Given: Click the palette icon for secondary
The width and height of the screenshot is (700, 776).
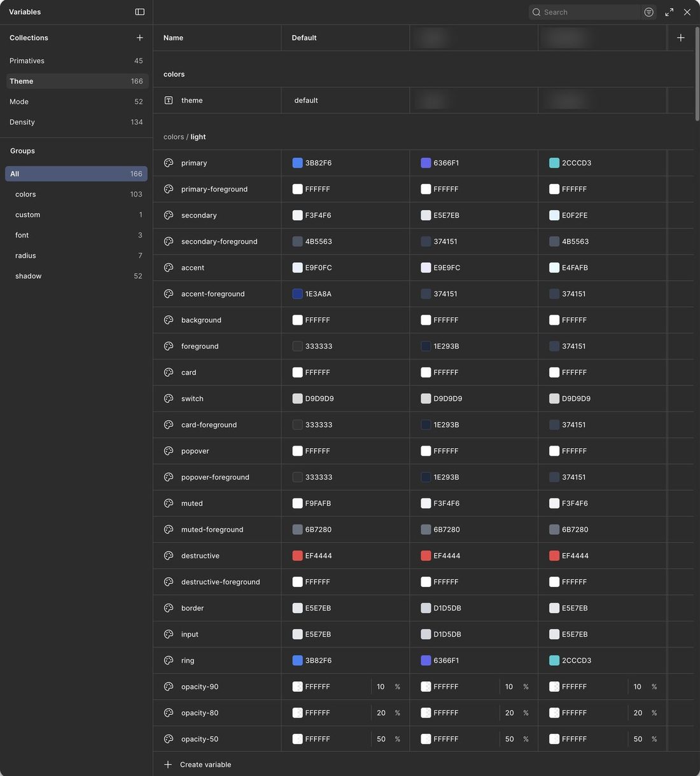Looking at the screenshot, I should (x=169, y=215).
